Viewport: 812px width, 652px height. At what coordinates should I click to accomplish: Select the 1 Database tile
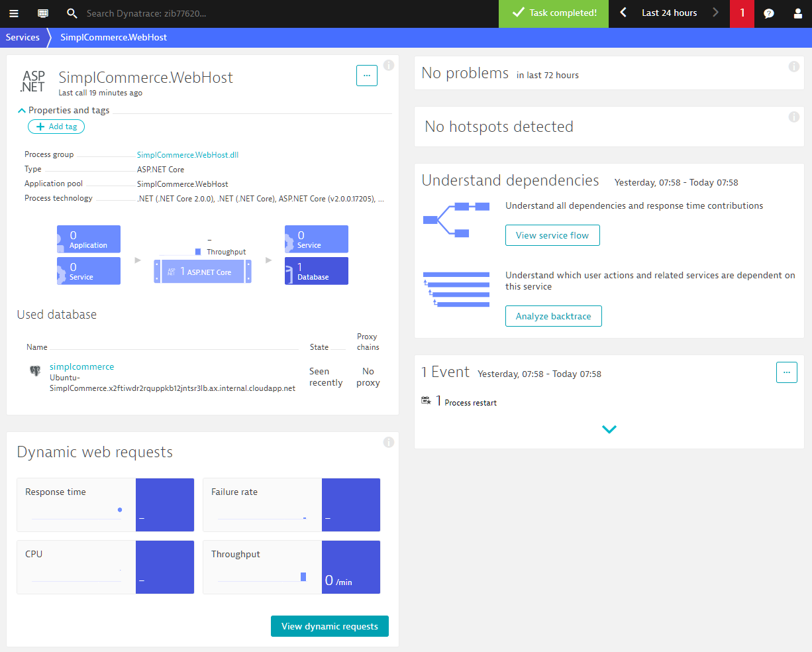pos(317,271)
